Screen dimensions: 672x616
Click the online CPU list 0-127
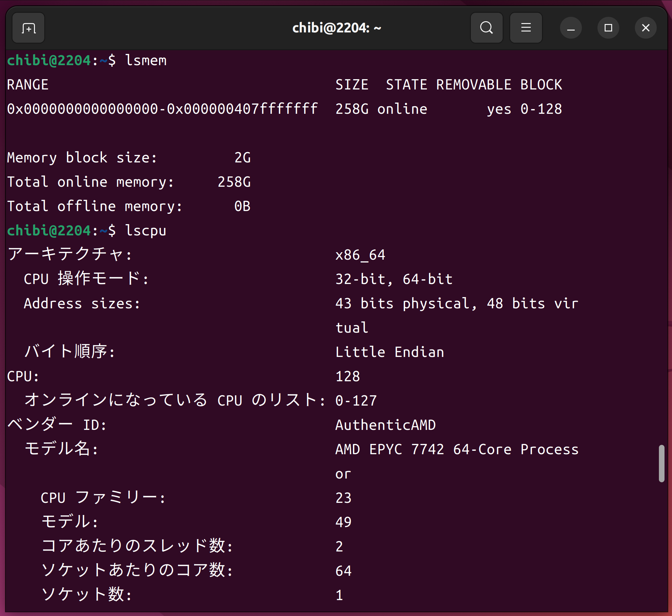point(356,401)
